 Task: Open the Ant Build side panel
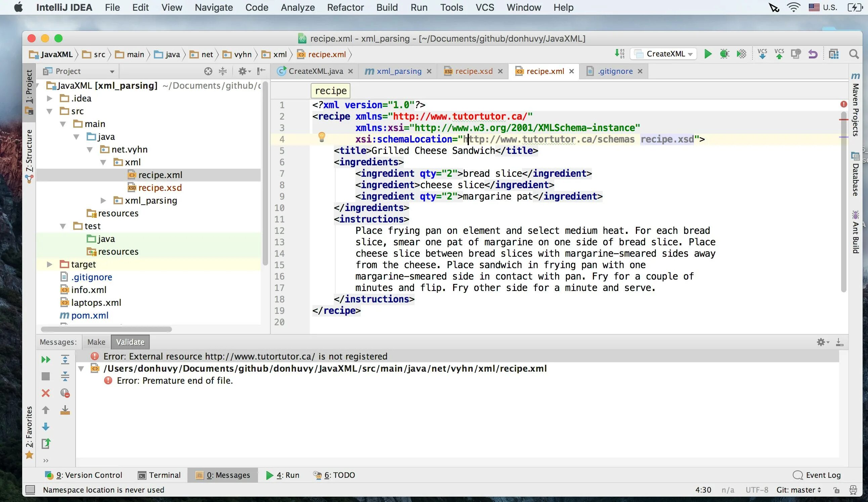point(855,232)
